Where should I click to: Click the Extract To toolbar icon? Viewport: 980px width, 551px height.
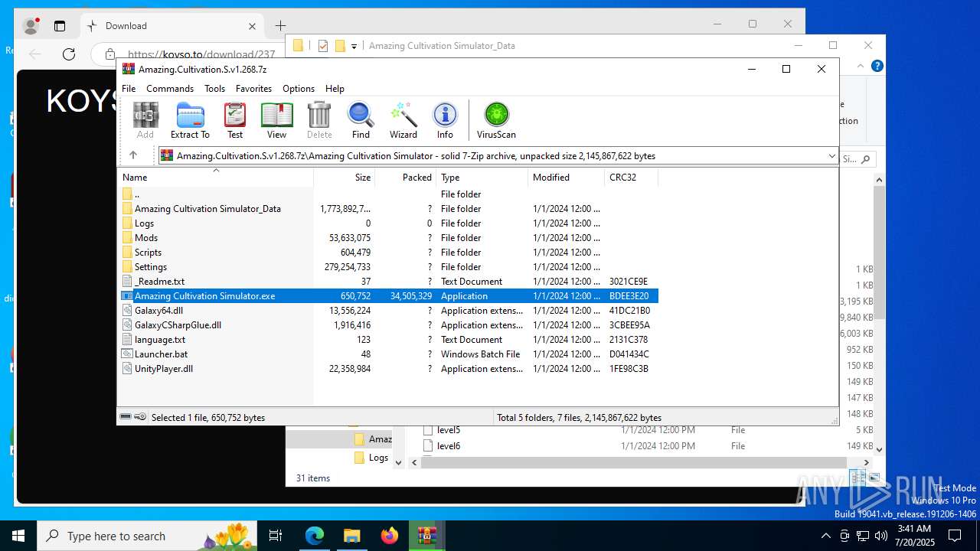click(x=190, y=121)
